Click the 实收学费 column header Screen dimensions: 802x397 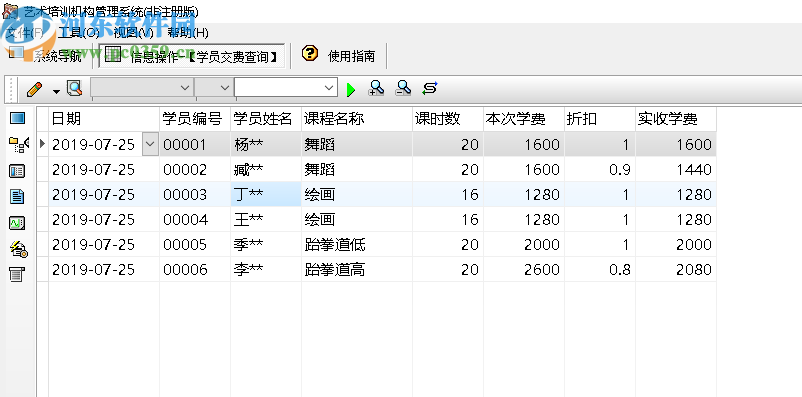tap(676, 119)
